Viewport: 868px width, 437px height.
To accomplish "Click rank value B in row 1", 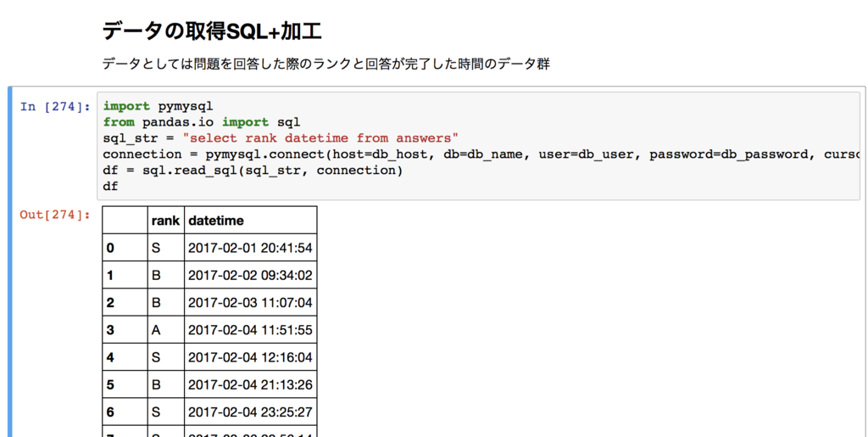I will pos(165,275).
